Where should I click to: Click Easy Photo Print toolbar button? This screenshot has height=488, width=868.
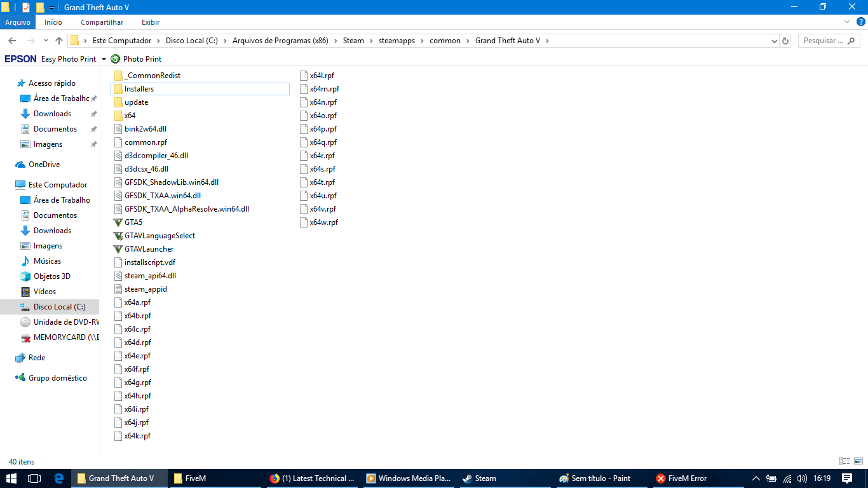[x=69, y=59]
